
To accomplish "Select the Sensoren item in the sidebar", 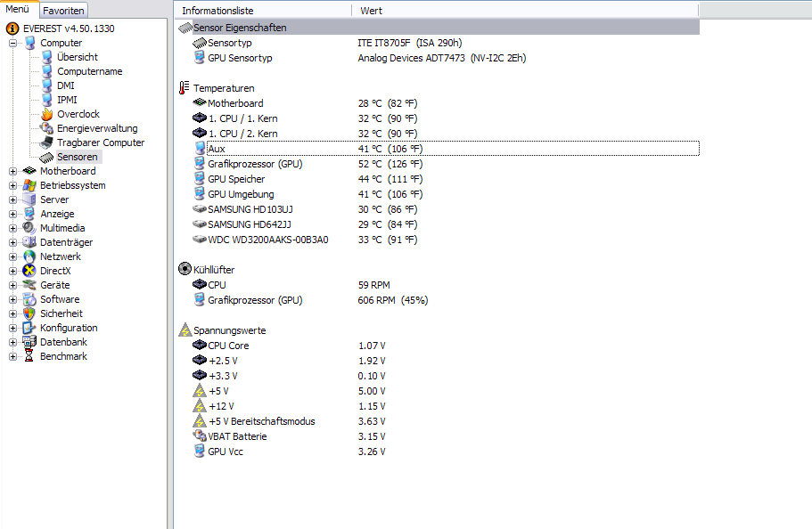I will pyautogui.click(x=68, y=156).
